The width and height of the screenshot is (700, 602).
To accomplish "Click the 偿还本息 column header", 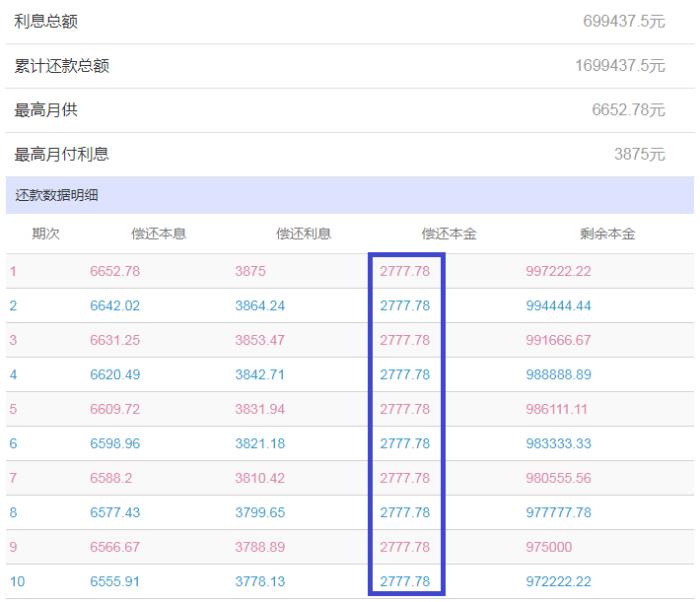I will coord(159,234).
